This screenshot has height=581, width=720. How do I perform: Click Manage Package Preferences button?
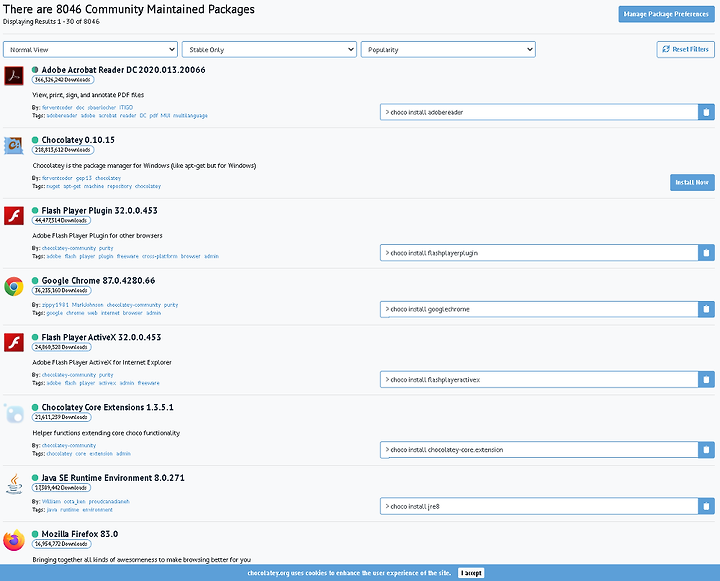tap(666, 14)
